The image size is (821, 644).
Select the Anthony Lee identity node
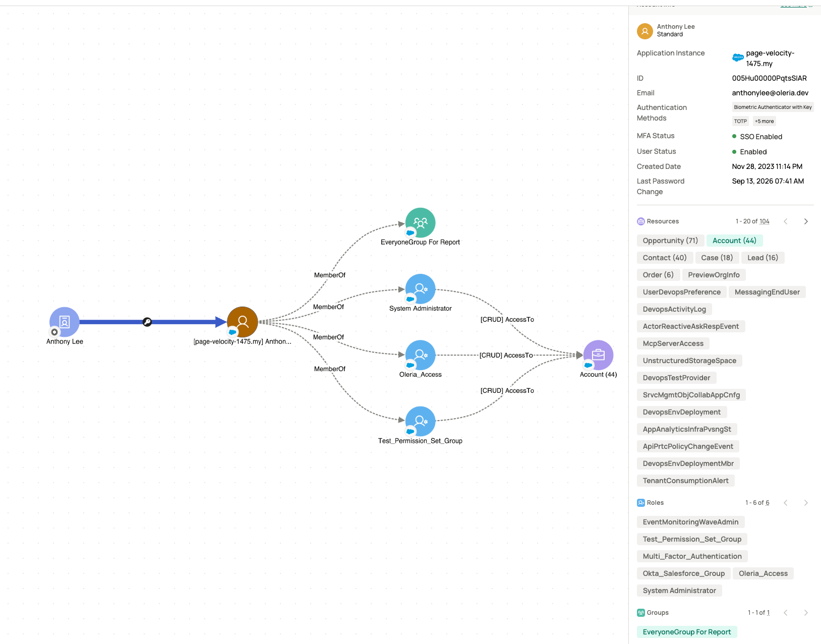[65, 322]
